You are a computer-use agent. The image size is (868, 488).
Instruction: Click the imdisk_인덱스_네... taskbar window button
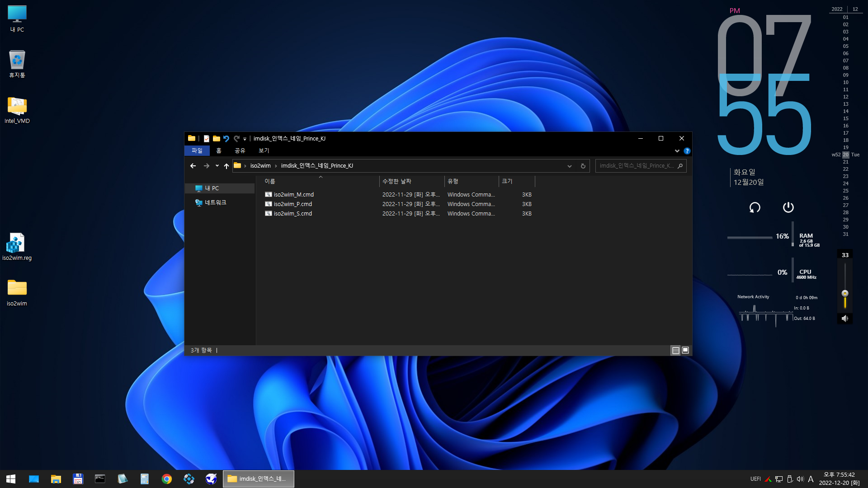tap(259, 479)
